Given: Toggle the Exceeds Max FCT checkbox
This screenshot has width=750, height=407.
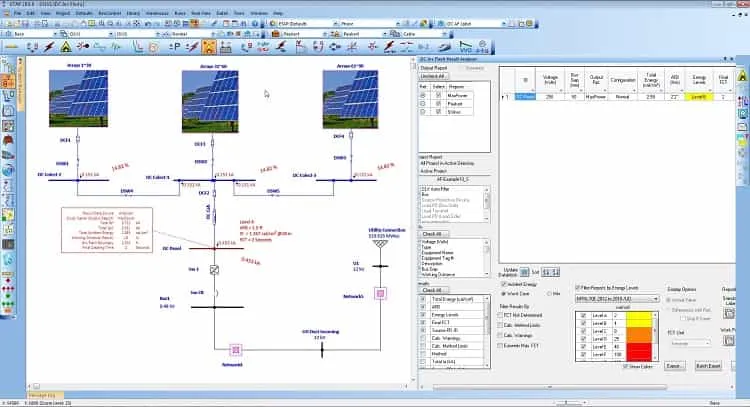Looking at the screenshot, I should (x=500, y=345).
